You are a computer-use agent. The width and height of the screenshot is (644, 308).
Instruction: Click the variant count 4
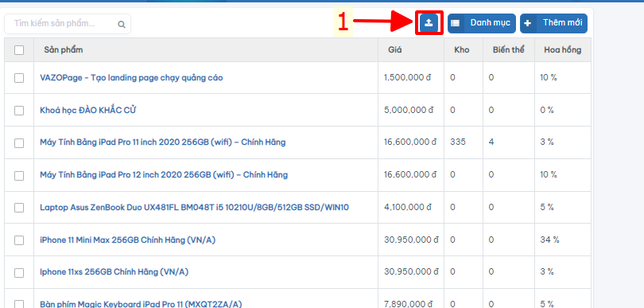click(491, 142)
